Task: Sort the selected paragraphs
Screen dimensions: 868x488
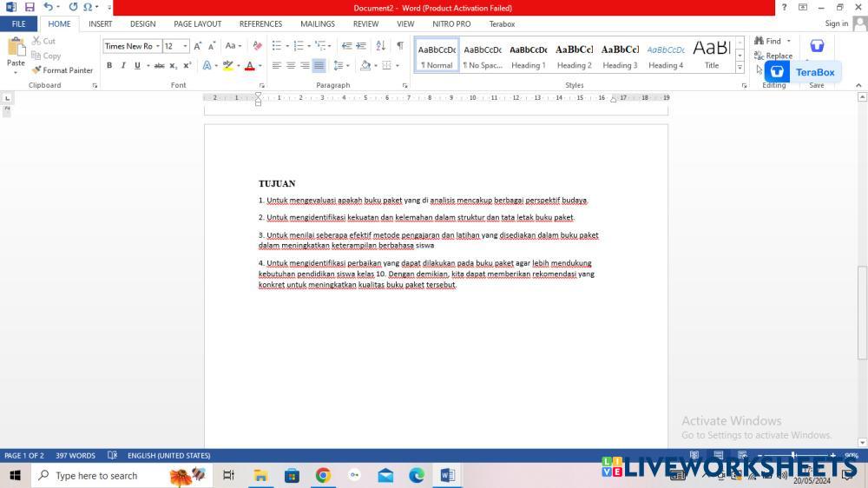Action: [x=380, y=46]
